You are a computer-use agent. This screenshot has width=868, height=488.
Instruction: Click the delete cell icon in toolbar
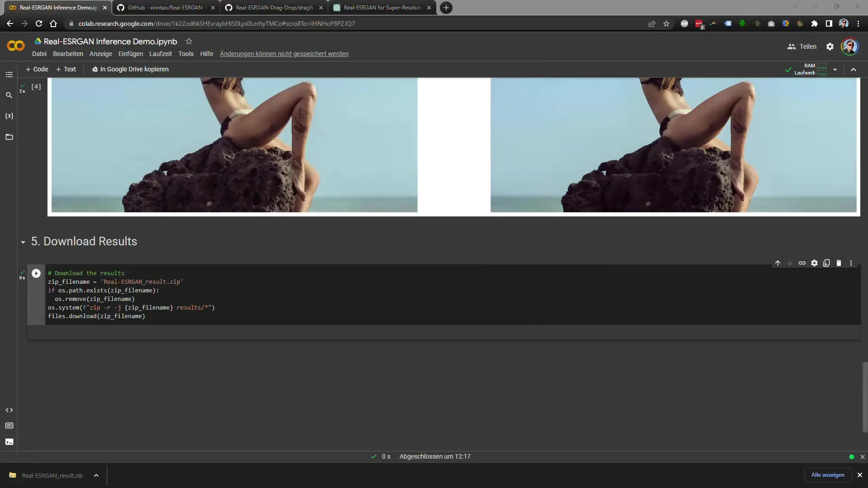click(839, 263)
